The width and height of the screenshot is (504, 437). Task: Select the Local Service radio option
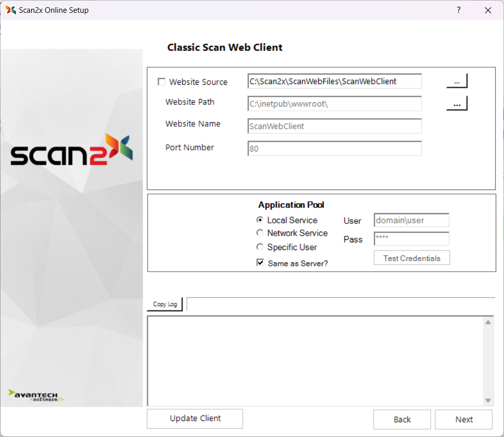coord(260,220)
